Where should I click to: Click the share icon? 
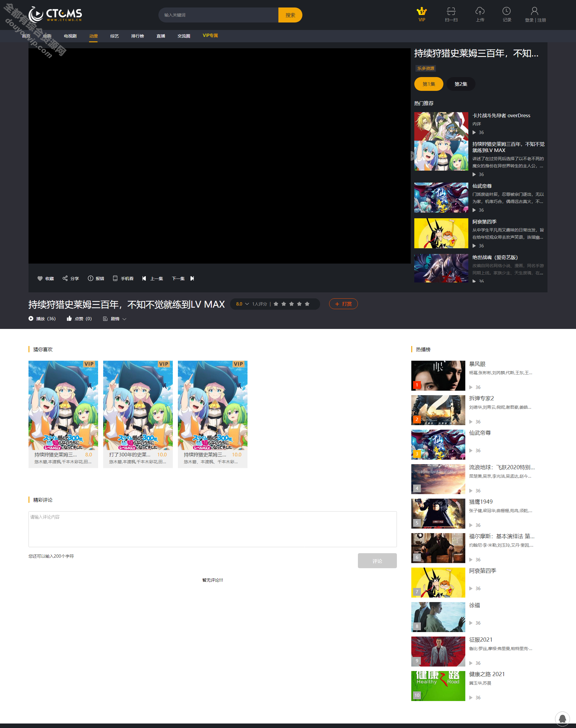coord(65,278)
